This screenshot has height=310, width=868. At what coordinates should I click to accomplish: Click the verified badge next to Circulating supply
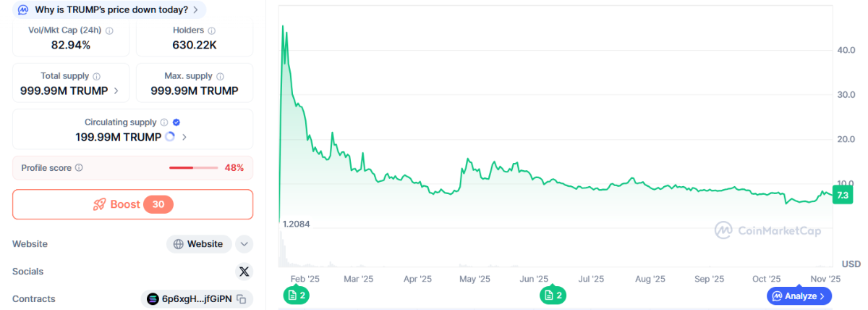[176, 122]
